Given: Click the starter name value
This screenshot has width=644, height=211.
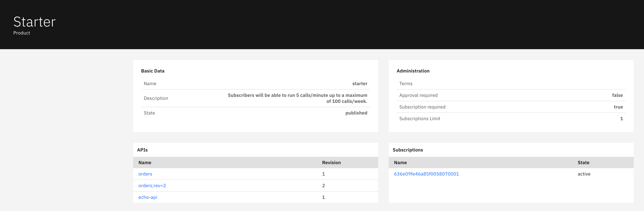Looking at the screenshot, I should click(359, 84).
